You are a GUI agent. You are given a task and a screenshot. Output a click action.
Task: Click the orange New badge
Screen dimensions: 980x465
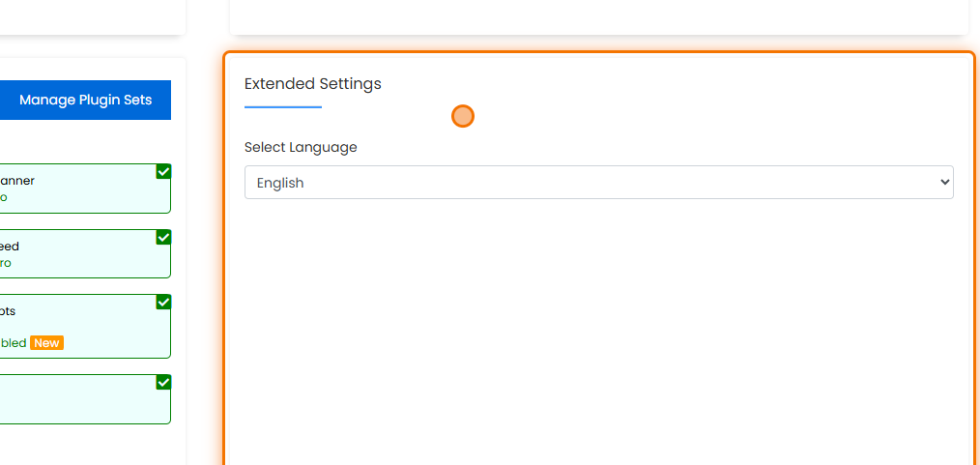point(46,343)
